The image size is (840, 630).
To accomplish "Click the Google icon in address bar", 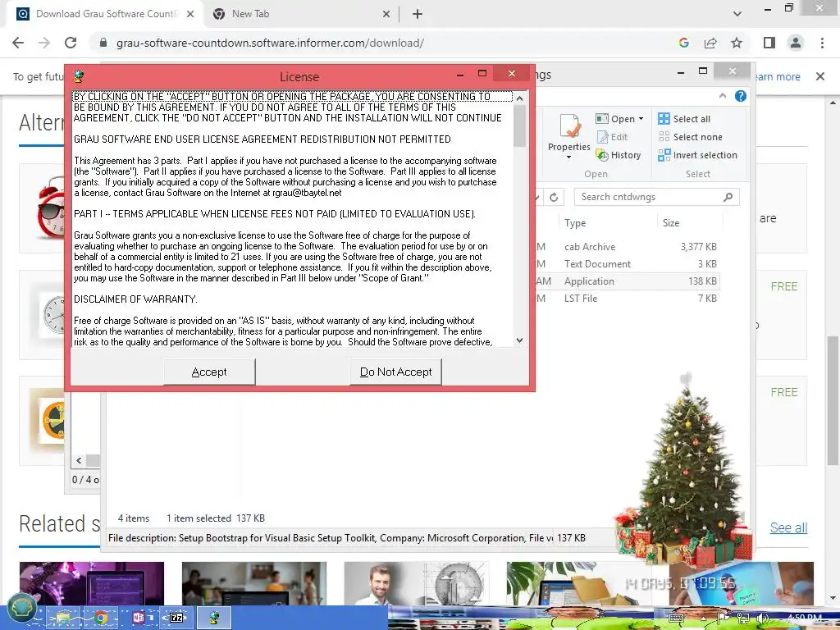I will pyautogui.click(x=683, y=43).
